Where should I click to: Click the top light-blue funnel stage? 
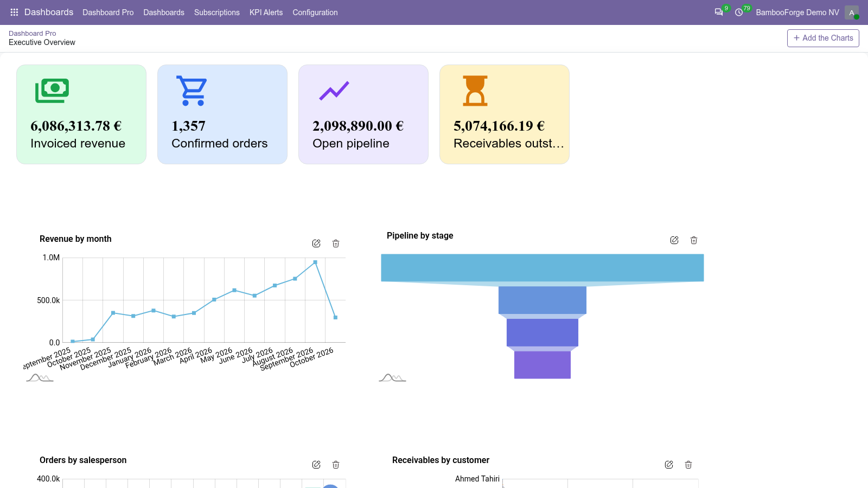(x=542, y=268)
